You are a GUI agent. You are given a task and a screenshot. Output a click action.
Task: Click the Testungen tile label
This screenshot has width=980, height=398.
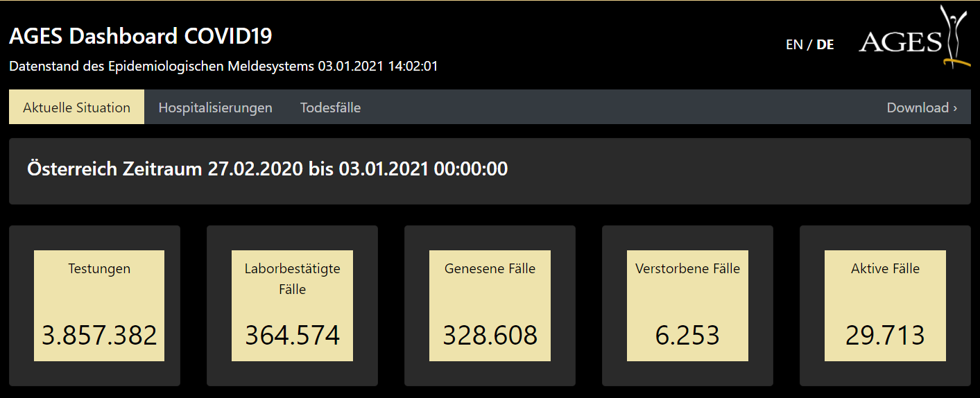click(x=99, y=268)
